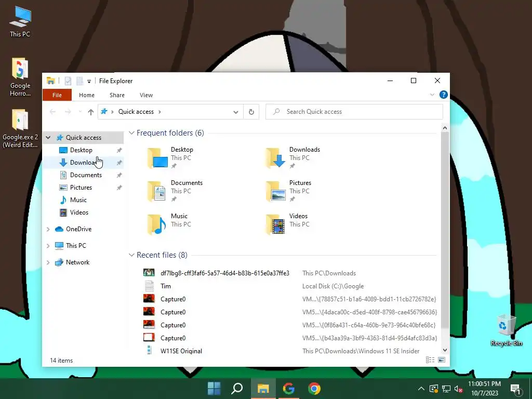532x399 pixels.
Task: Open File Explorer Help
Action: point(444,95)
